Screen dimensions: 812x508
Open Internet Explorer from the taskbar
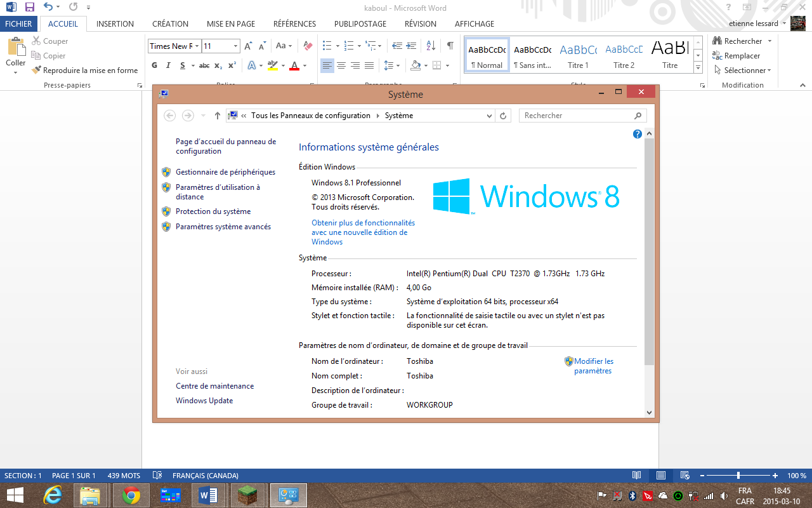click(52, 495)
